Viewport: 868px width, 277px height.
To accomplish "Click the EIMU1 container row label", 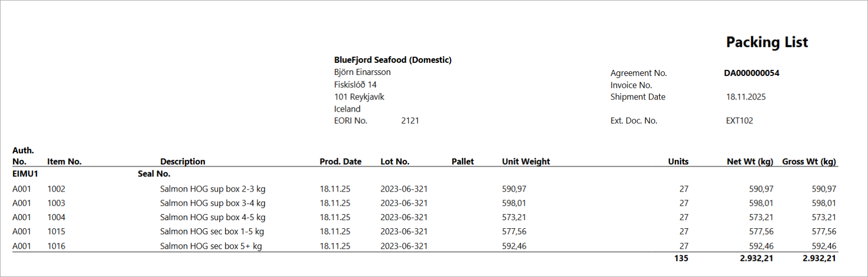I will point(25,173).
